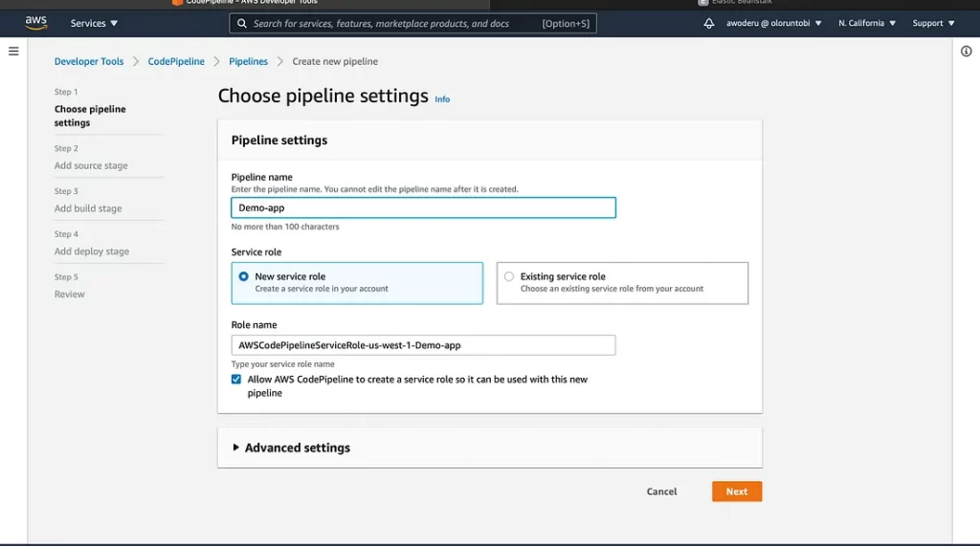Navigate to CodePipeline breadcrumb link

[176, 61]
